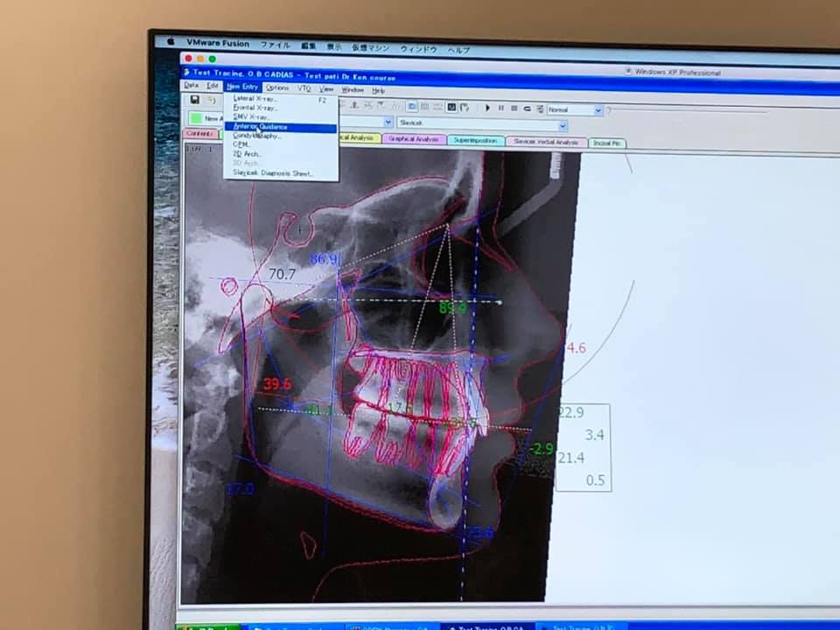The width and height of the screenshot is (840, 630).
Task: Click the Pause button in the toolbar
Action: (x=500, y=108)
